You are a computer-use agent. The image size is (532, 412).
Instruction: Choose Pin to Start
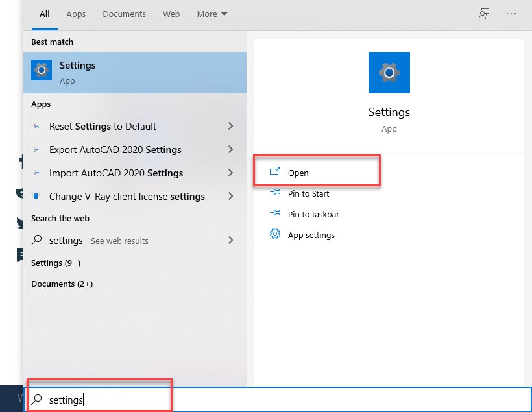(308, 194)
